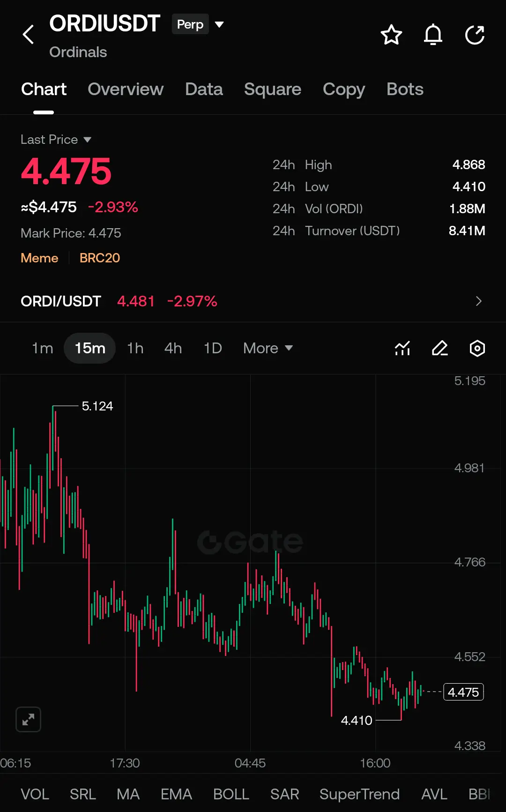Tap the Mark Price: 4.475 text
This screenshot has width=506, height=812.
coord(71,233)
